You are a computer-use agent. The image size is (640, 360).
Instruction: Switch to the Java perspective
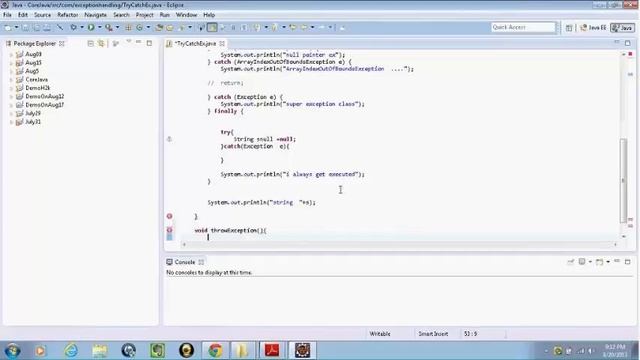coord(622,28)
